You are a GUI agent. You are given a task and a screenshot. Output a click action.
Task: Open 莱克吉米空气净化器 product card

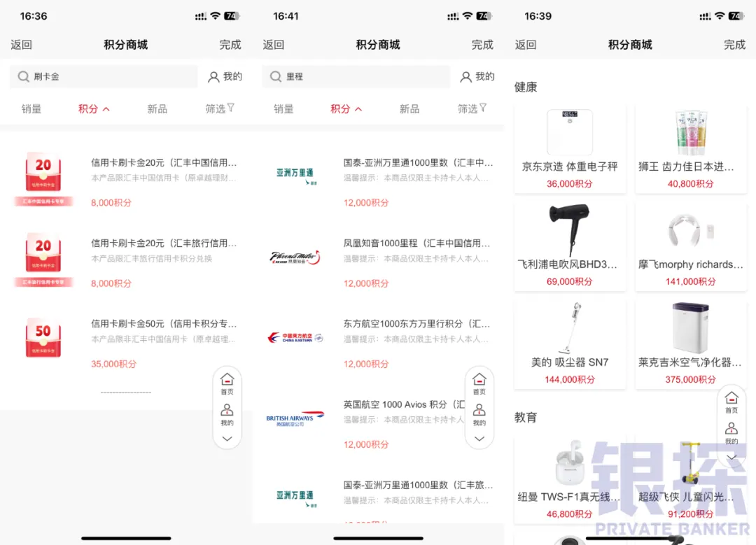point(691,344)
